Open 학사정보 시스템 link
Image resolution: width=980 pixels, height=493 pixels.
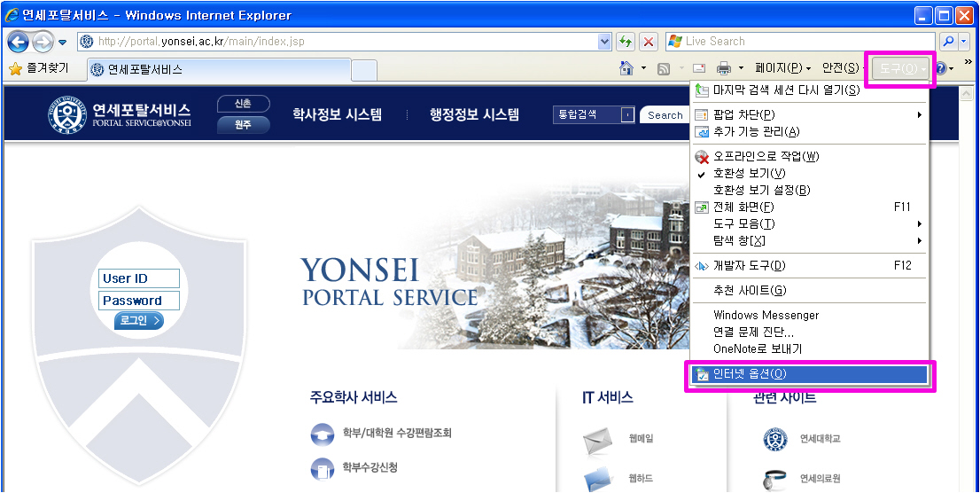coord(337,114)
